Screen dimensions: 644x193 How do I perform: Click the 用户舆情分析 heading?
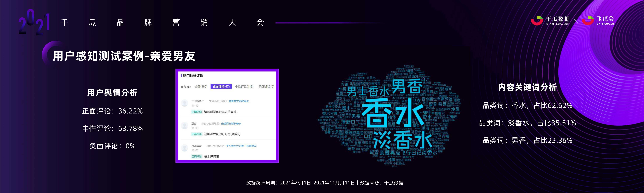(112, 93)
